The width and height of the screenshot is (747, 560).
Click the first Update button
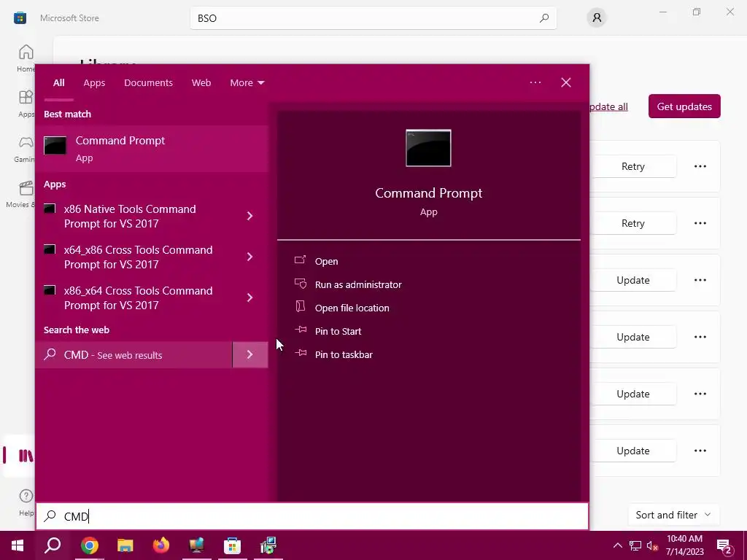tap(633, 280)
